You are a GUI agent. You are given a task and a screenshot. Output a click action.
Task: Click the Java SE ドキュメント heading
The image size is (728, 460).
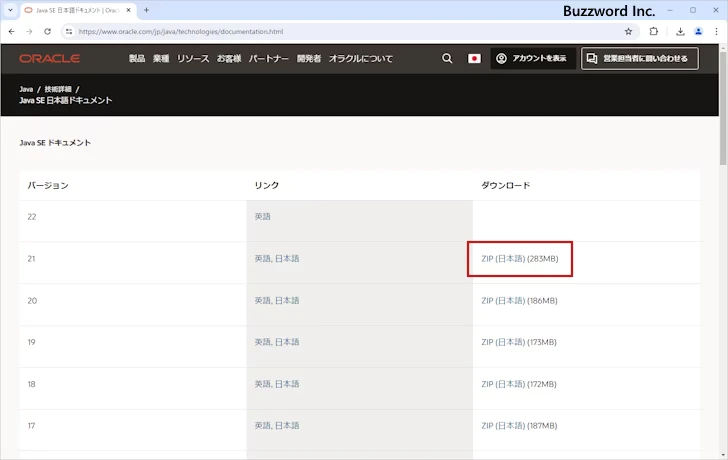[x=55, y=143]
